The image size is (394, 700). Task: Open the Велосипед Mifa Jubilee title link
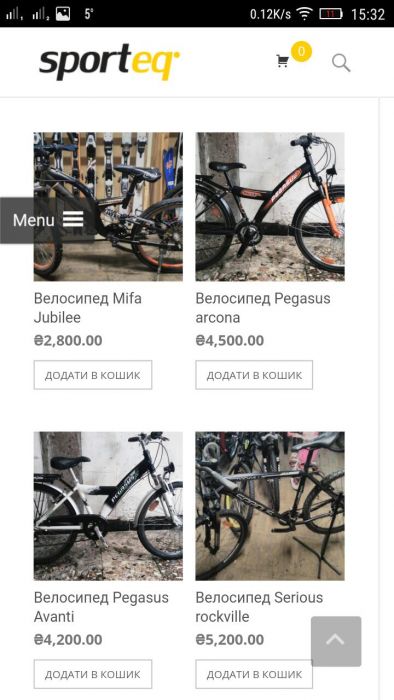point(88,308)
